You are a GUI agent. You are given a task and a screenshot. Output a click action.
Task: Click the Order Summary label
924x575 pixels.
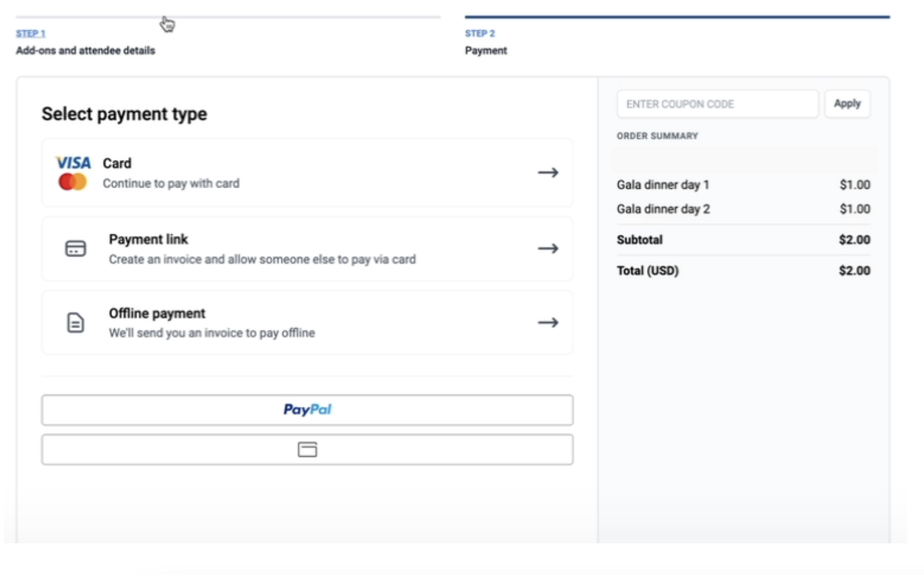(657, 136)
